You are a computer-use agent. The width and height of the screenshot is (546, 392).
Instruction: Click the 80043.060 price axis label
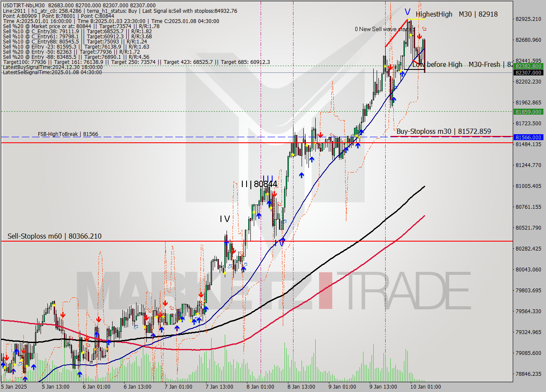[529, 270]
